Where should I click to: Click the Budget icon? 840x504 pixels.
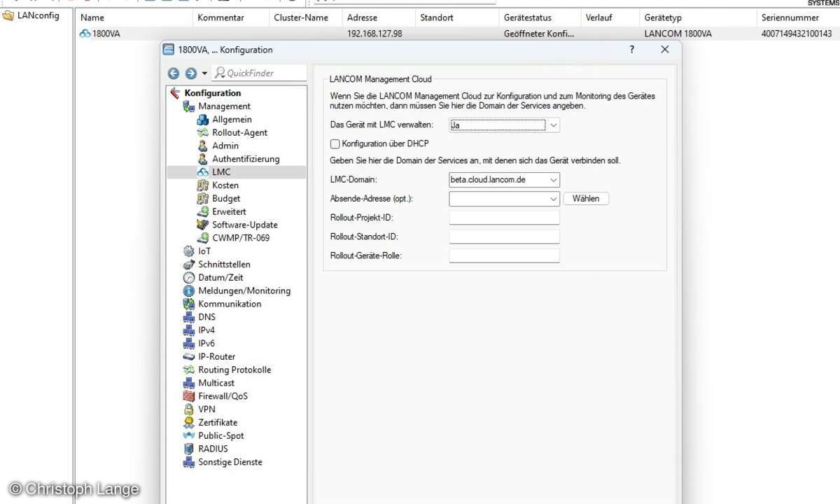tap(203, 199)
